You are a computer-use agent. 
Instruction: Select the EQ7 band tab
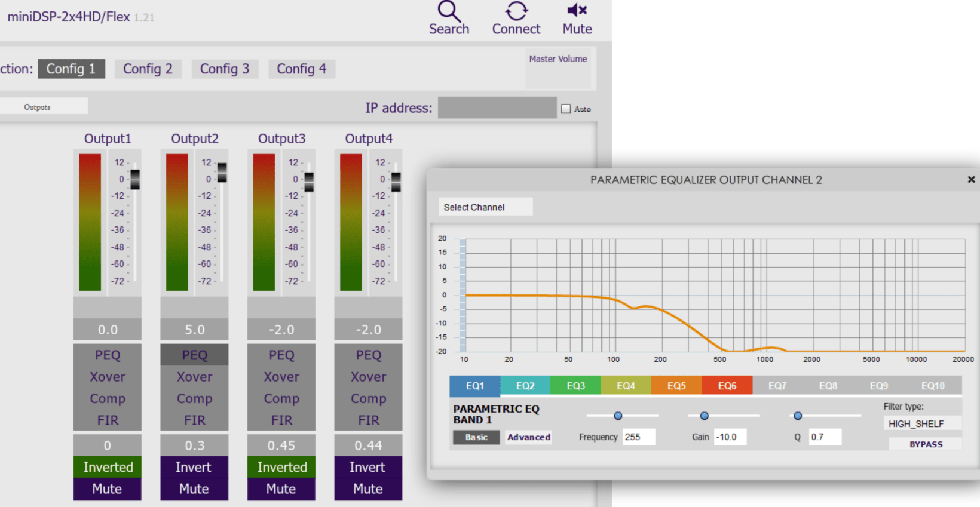pos(777,386)
